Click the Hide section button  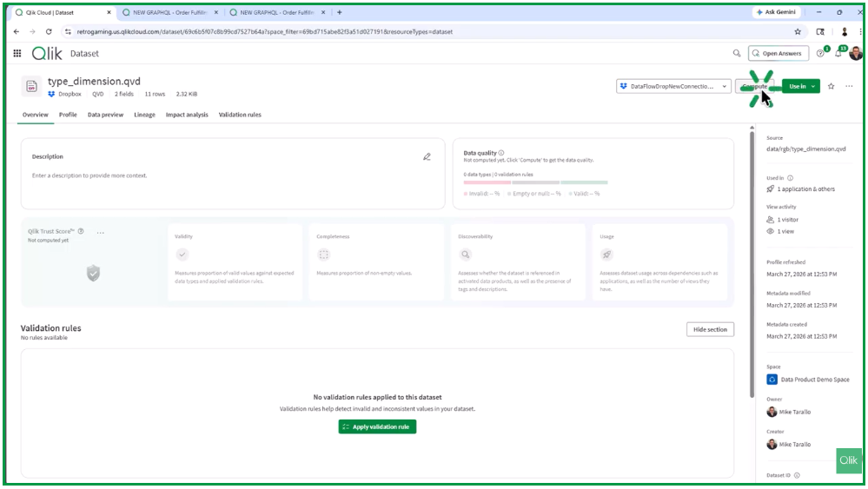(x=710, y=330)
